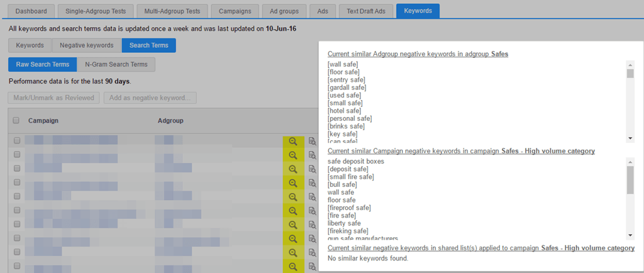Click the document search icon in first row

pyautogui.click(x=312, y=142)
